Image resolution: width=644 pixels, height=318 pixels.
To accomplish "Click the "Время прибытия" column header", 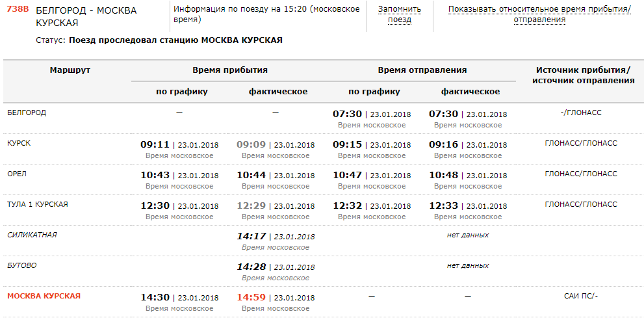I will click(230, 70).
